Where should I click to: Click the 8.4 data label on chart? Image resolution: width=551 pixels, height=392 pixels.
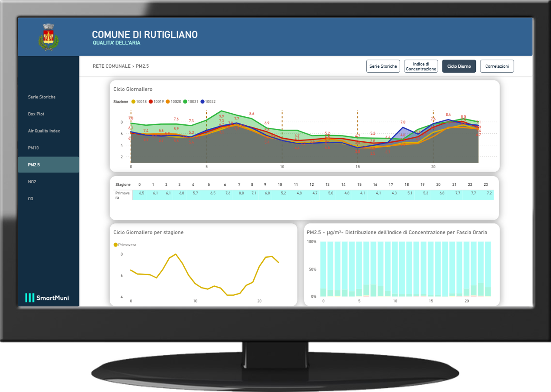tap(448, 114)
